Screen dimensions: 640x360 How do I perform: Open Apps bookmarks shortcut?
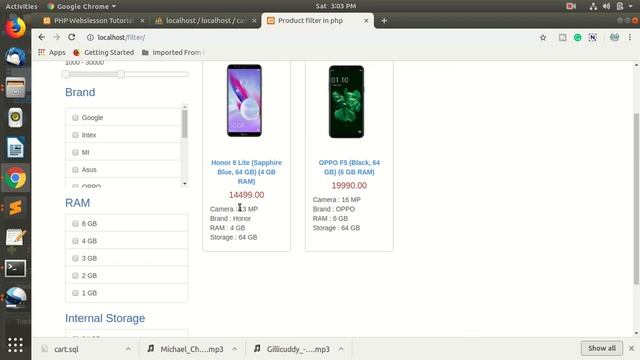pos(51,52)
